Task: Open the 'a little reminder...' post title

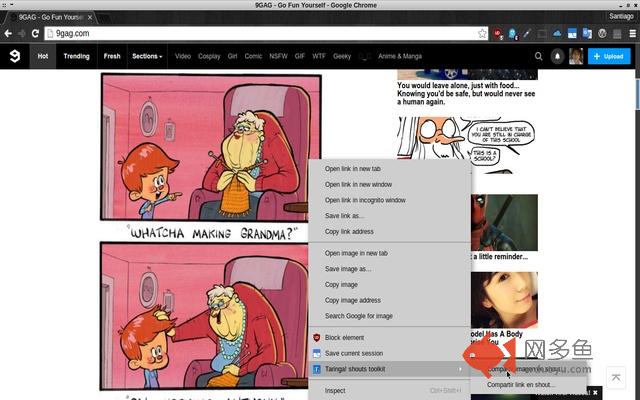Action: click(x=500, y=256)
